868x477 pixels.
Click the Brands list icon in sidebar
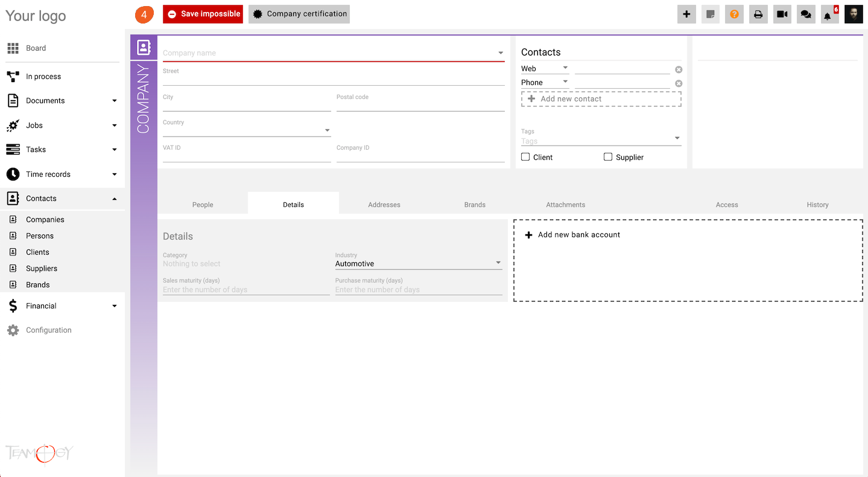[13, 285]
